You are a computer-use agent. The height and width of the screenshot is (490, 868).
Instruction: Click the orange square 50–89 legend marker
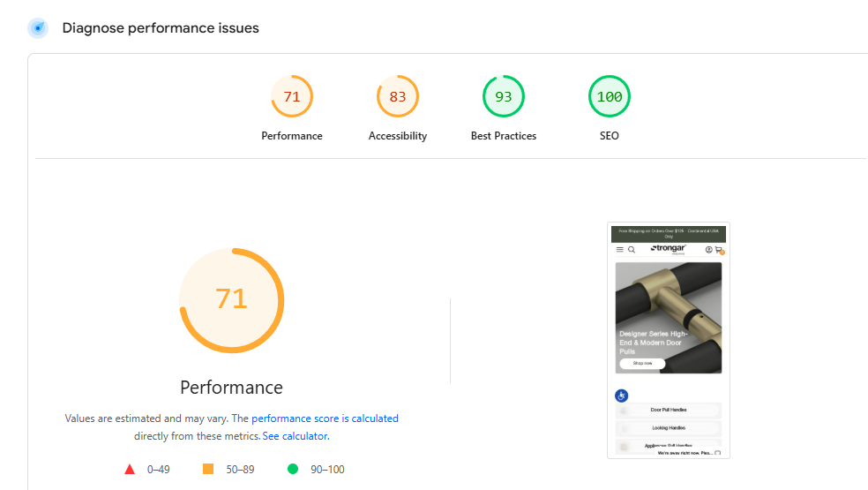coord(209,470)
